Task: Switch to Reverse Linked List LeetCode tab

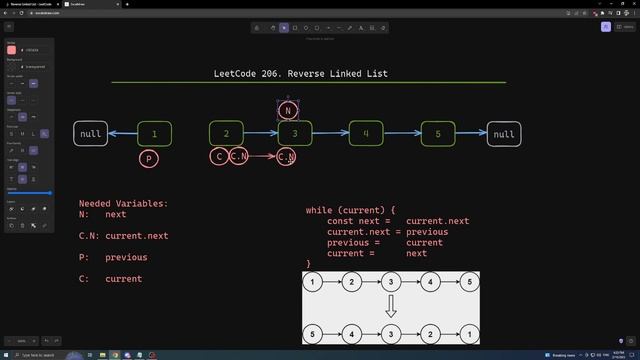Action: (x=31, y=4)
